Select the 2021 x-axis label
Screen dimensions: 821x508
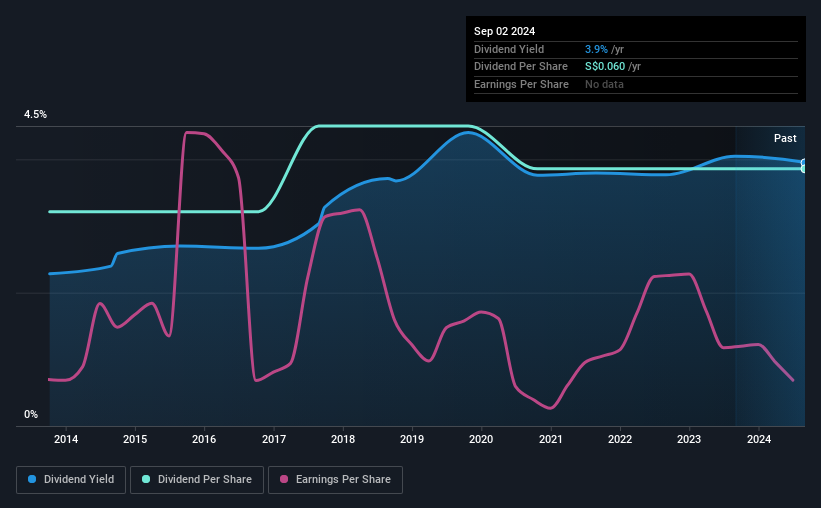[551, 439]
